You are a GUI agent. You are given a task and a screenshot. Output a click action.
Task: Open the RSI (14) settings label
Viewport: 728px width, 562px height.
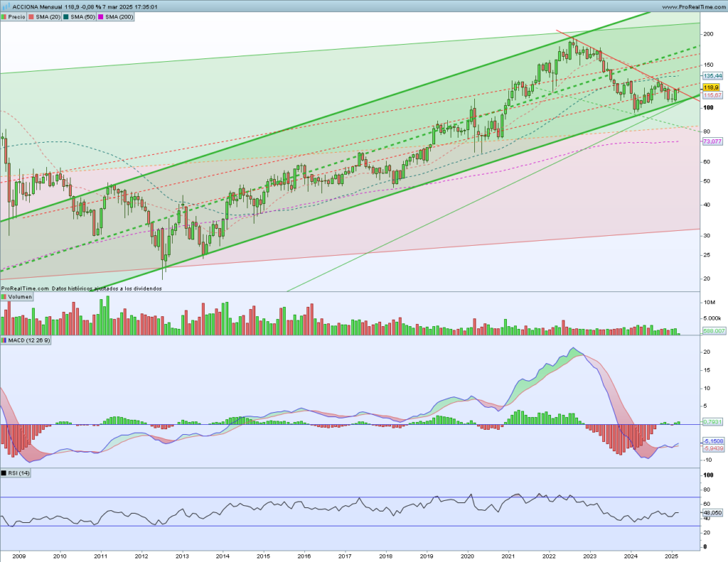(20, 473)
